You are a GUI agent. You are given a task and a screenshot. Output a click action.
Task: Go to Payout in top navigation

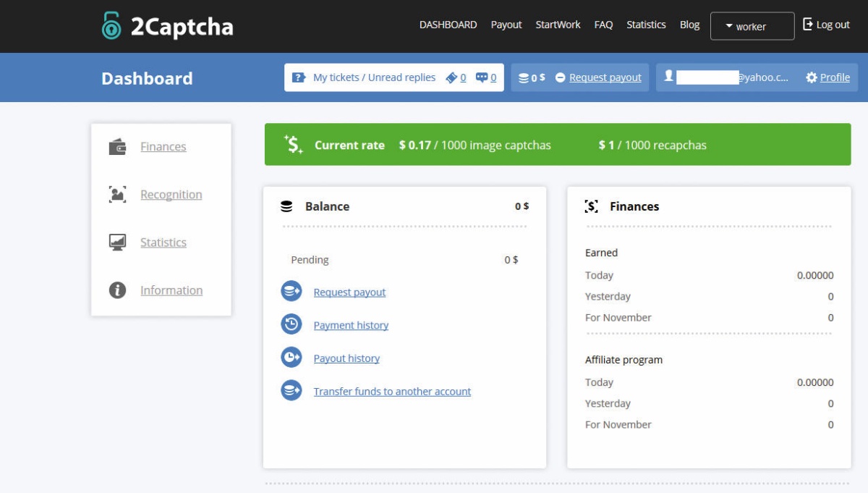coord(506,25)
